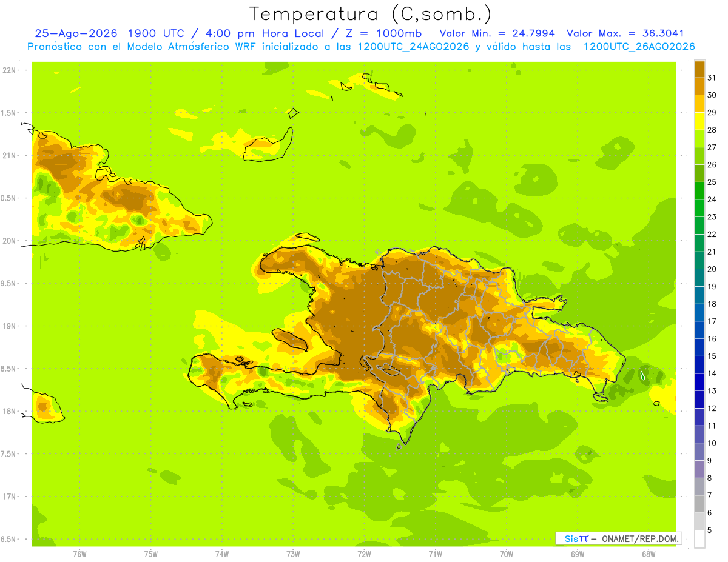This screenshot has height=562, width=728.
Task: Click the "1900 UTC" time text
Action: [157, 33]
